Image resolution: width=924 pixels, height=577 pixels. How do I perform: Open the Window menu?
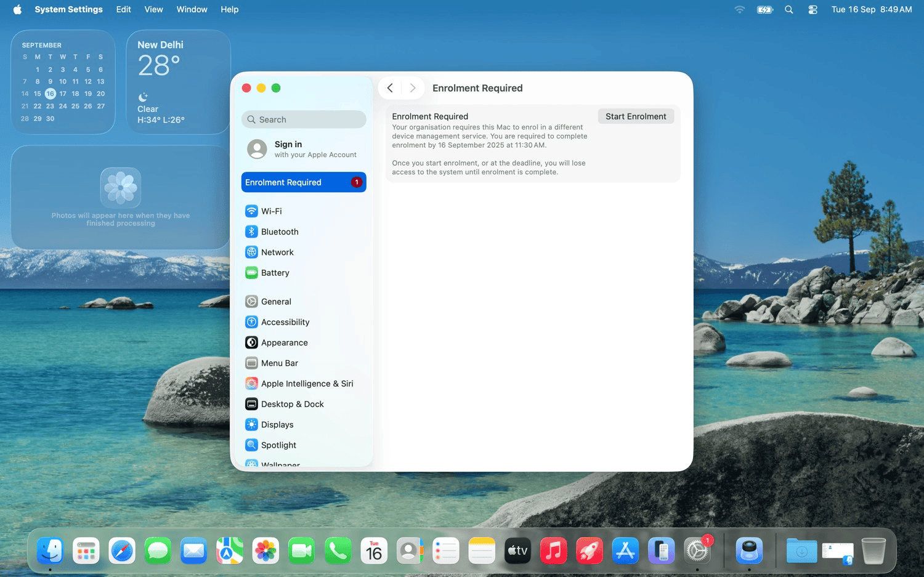tap(192, 9)
